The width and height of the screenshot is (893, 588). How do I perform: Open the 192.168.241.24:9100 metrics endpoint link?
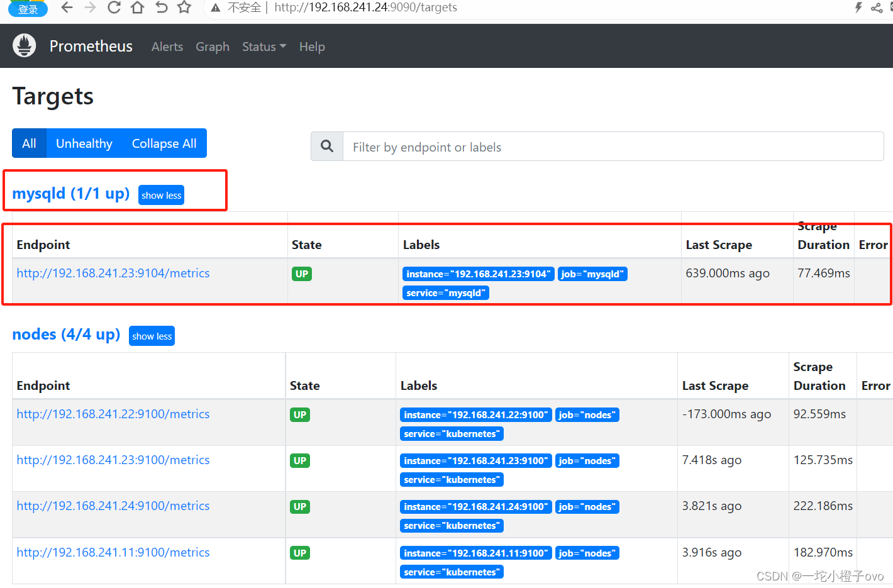pyautogui.click(x=113, y=506)
